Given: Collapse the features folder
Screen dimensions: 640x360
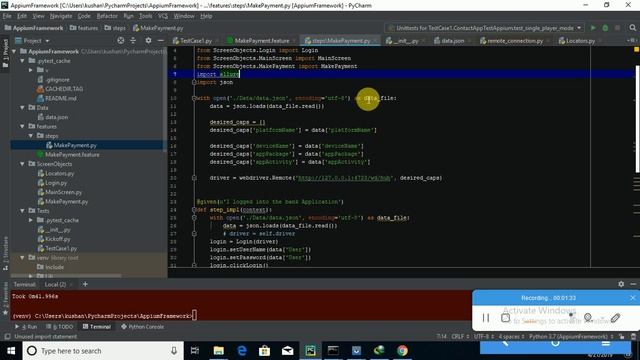Looking at the screenshot, I should pyautogui.click(x=22, y=127).
